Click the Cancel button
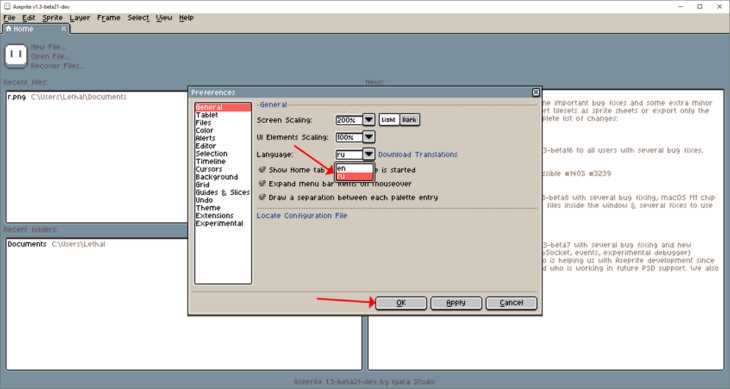The image size is (730, 389). point(511,303)
